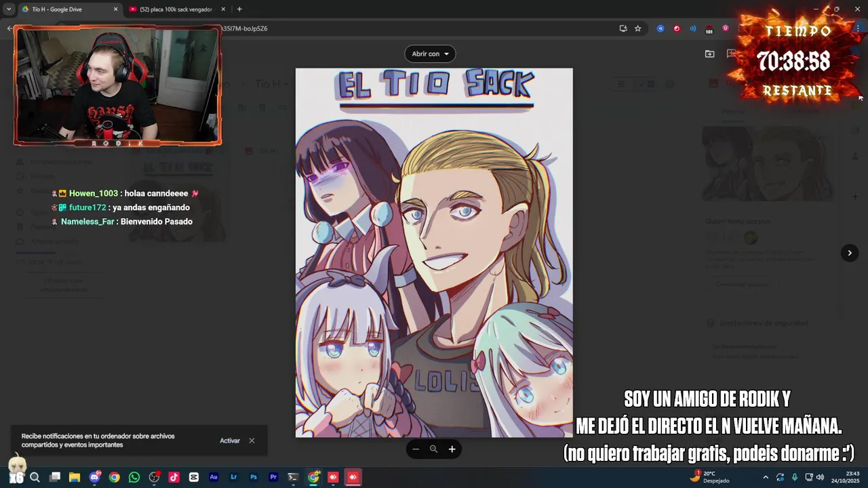Open Windows search from the taskbar
This screenshot has width=868, height=488.
(x=35, y=477)
